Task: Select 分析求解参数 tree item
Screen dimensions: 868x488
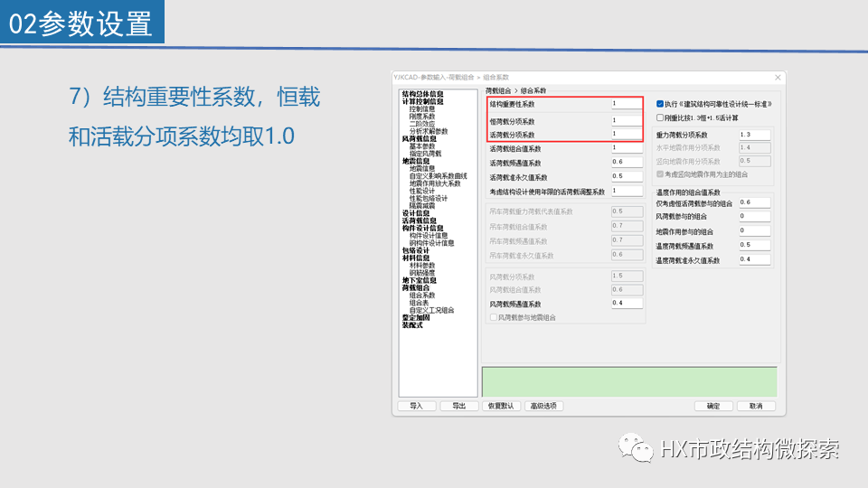Action: click(x=429, y=131)
